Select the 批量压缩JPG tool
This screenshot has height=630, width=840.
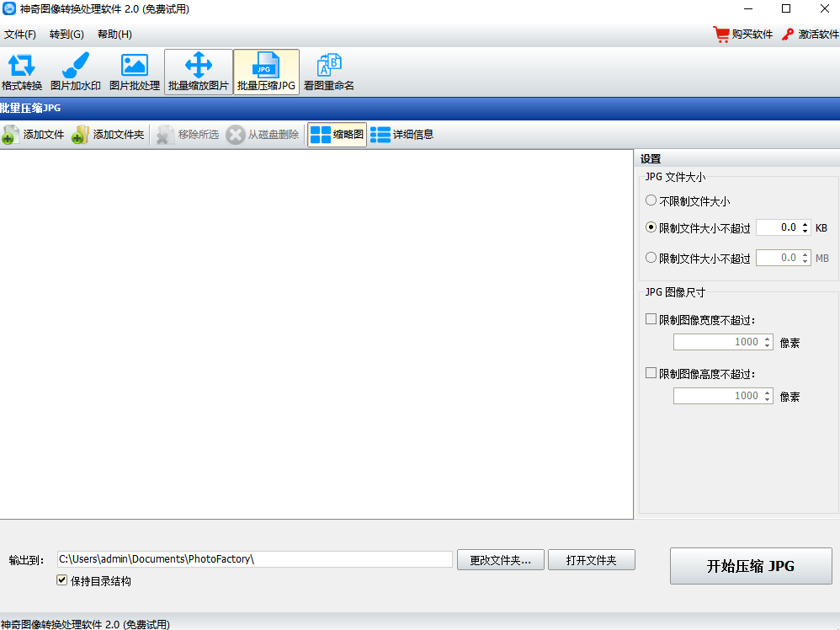pyautogui.click(x=266, y=72)
